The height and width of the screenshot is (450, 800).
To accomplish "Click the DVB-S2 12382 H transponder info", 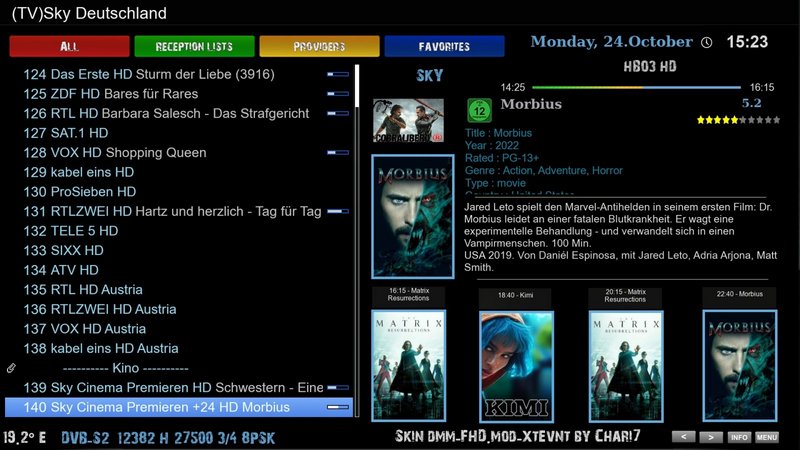I will click(x=168, y=438).
